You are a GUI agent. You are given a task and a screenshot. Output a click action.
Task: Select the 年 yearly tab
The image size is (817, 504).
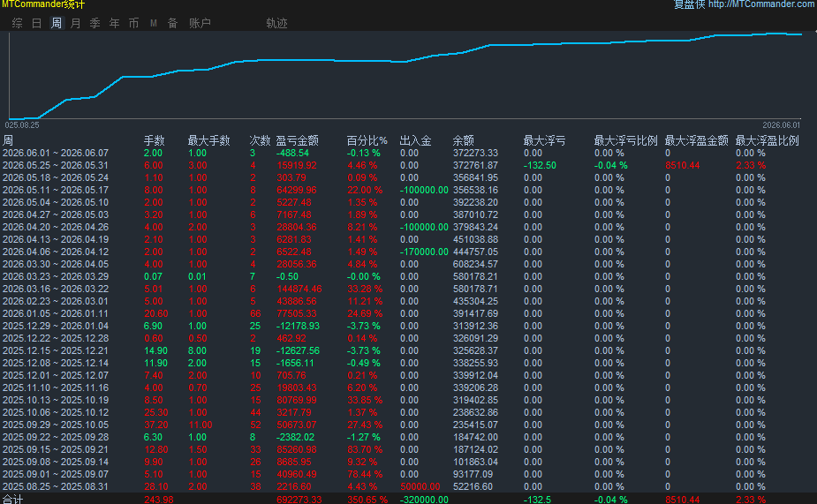115,23
